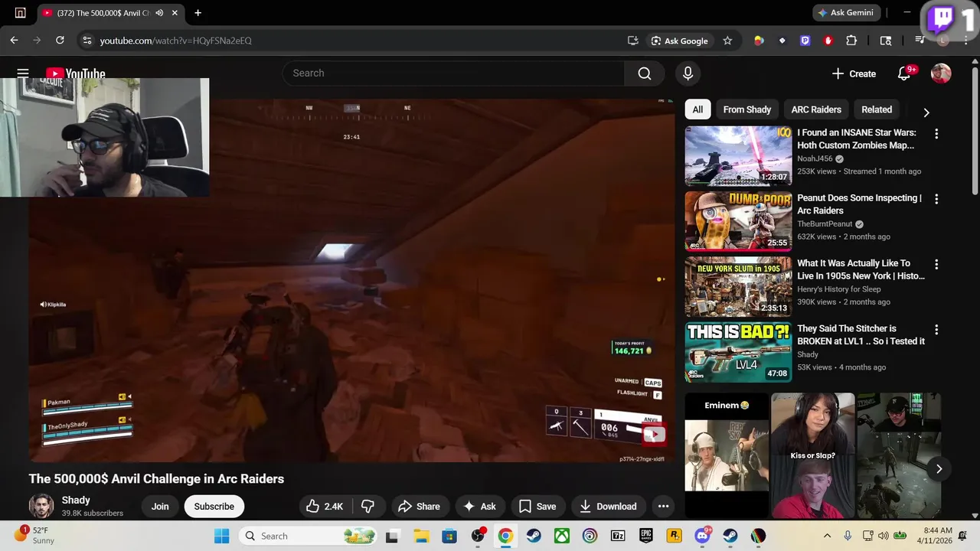Click Ask Google lens button
This screenshot has height=551, width=980.
coord(679,41)
